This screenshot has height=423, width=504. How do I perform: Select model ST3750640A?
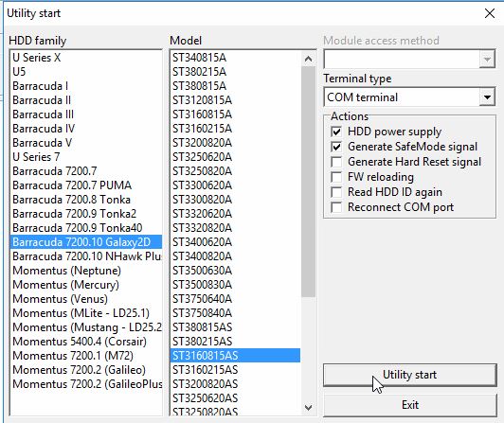[236, 299]
